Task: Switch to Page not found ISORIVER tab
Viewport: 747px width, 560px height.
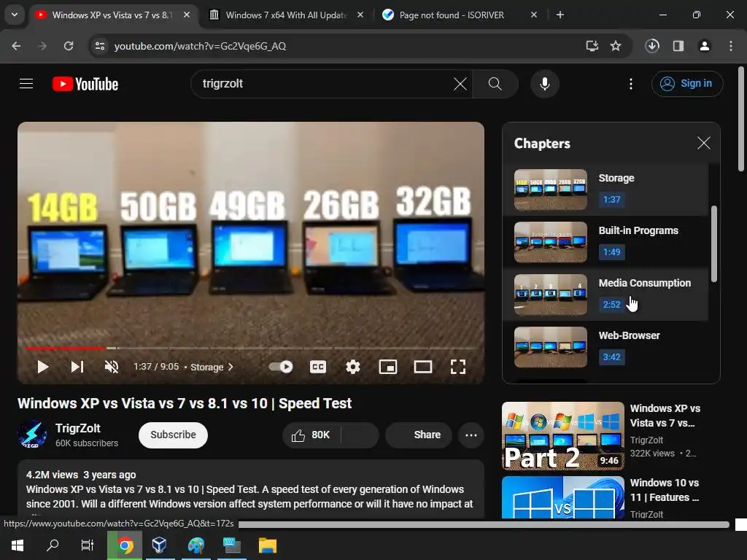Action: (x=452, y=15)
